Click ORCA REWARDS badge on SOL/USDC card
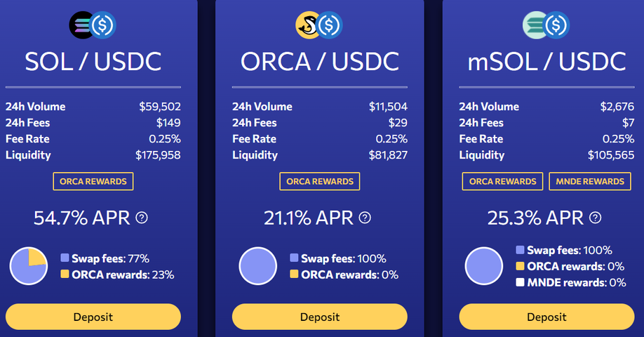 [93, 181]
